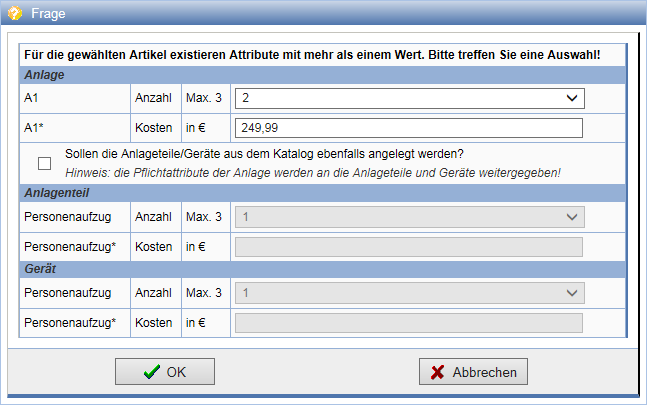
Task: Select the Anlagenteil section header
Action: tap(54, 194)
